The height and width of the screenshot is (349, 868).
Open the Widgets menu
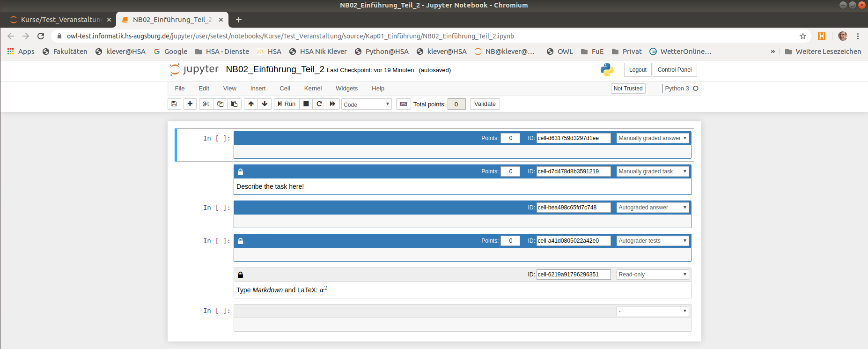click(346, 89)
